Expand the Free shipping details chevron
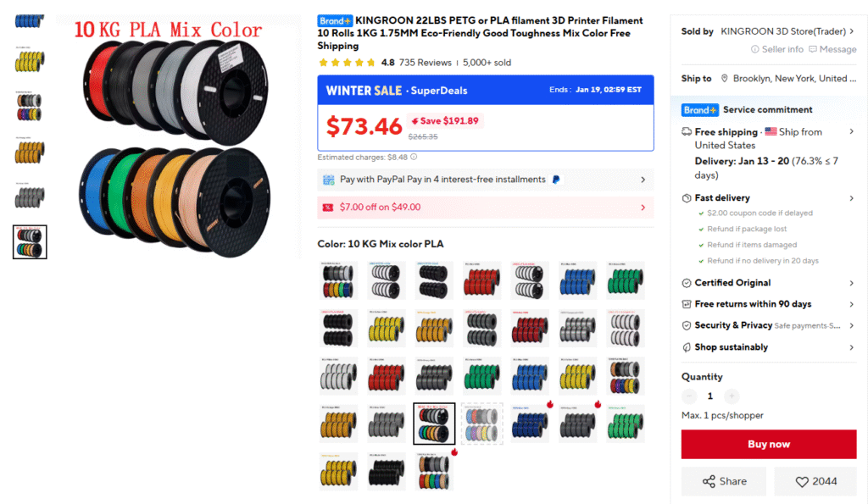The width and height of the screenshot is (868, 504). (851, 131)
